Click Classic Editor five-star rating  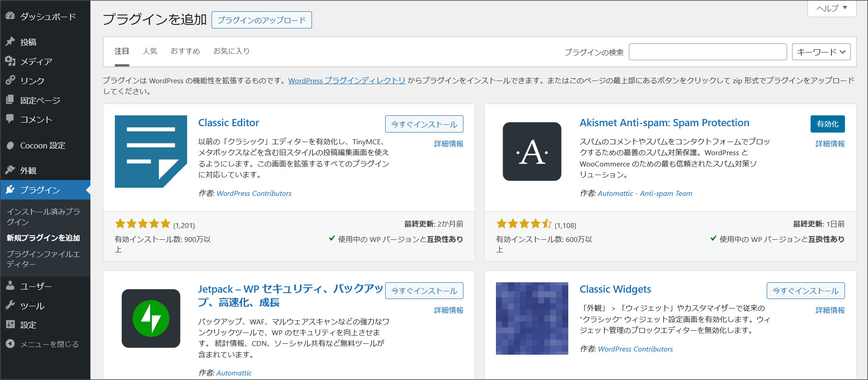143,223
